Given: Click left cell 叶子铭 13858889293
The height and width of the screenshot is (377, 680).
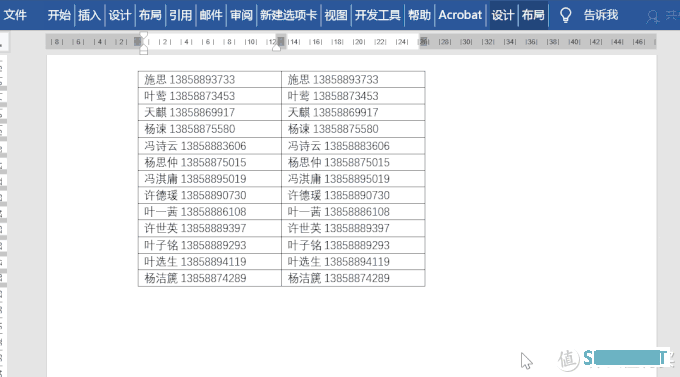Looking at the screenshot, I should tap(210, 245).
